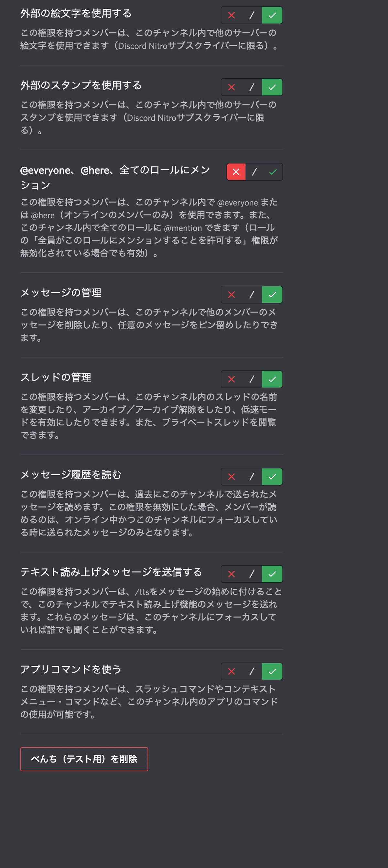Allow the スレッドの管理 permission with green check
Viewport: 388px width, 868px height.
272,379
